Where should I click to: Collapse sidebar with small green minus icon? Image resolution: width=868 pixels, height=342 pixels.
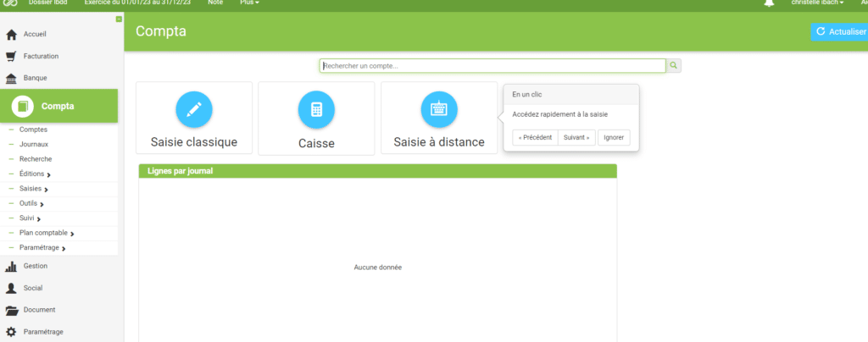tap(119, 19)
